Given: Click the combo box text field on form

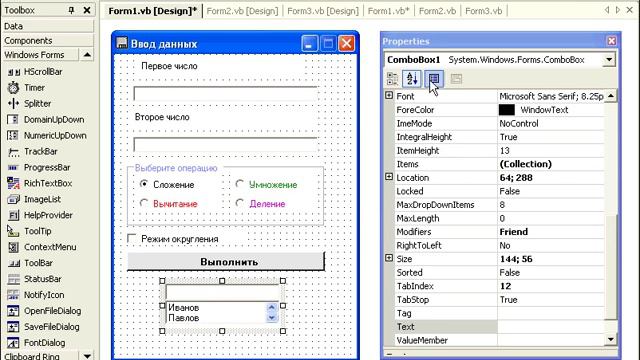Looking at the screenshot, I should [223, 292].
